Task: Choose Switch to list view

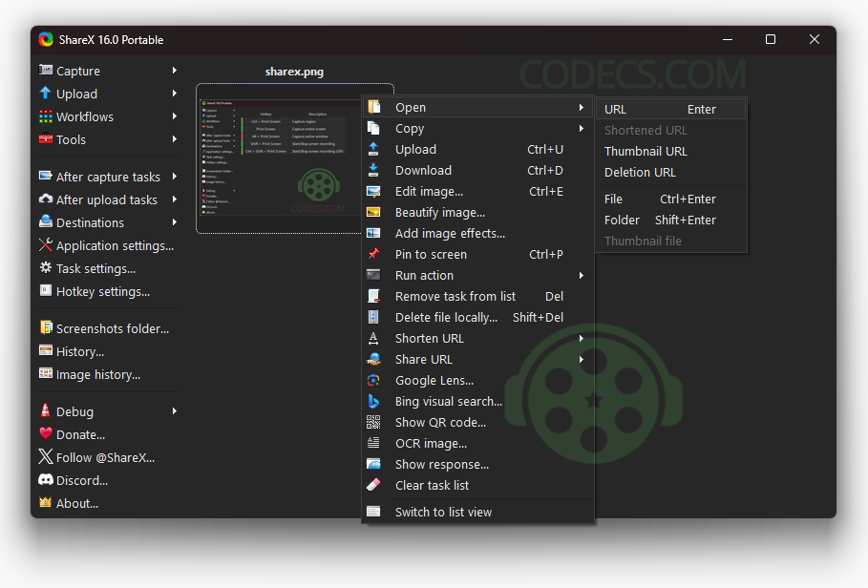Action: pos(477,512)
